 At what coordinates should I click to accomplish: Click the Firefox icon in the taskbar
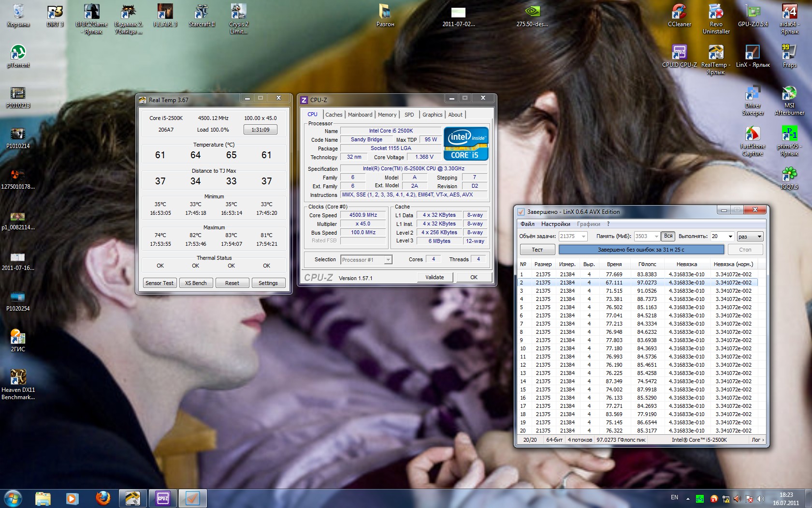102,498
